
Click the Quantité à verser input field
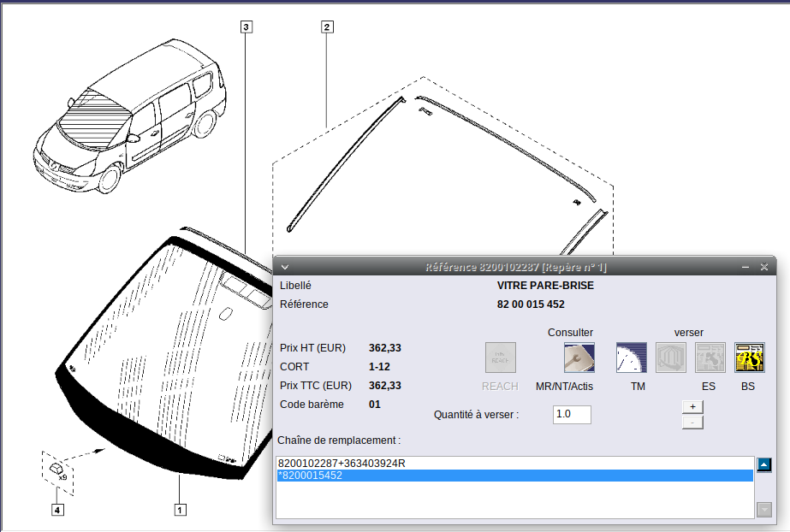click(571, 415)
